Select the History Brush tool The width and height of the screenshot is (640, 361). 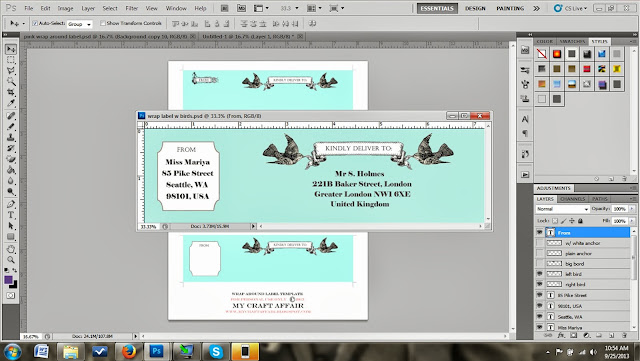pos(11,148)
